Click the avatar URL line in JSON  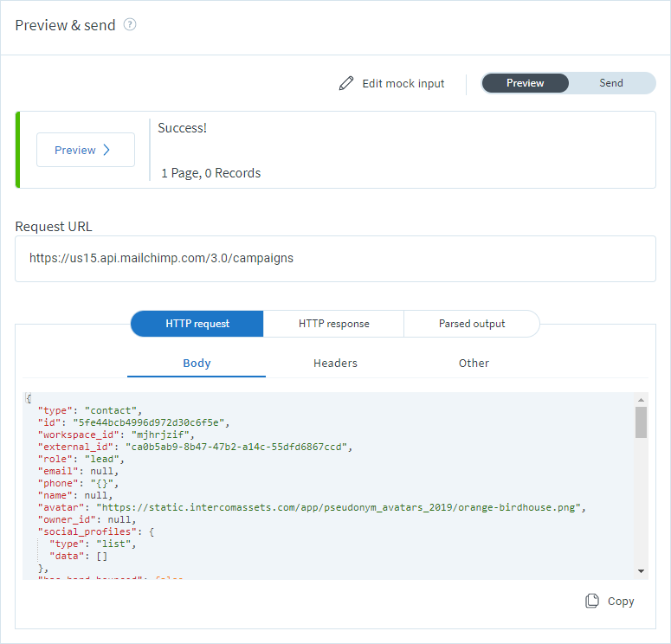tap(312, 507)
